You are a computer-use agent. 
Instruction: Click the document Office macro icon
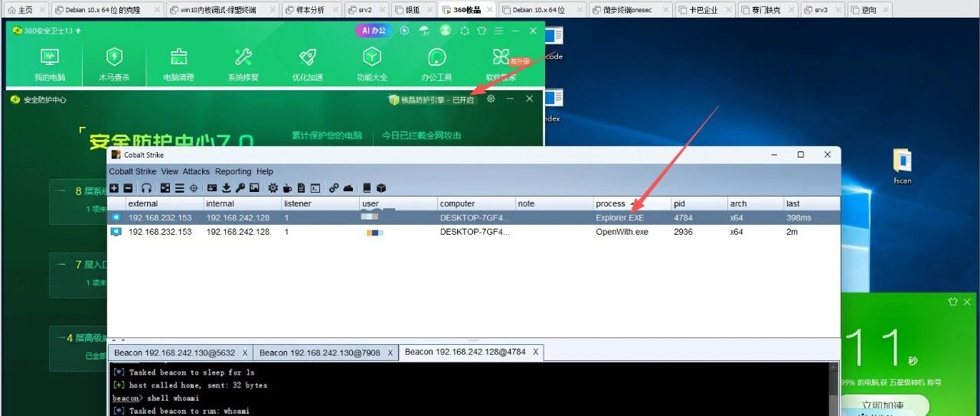click(301, 188)
